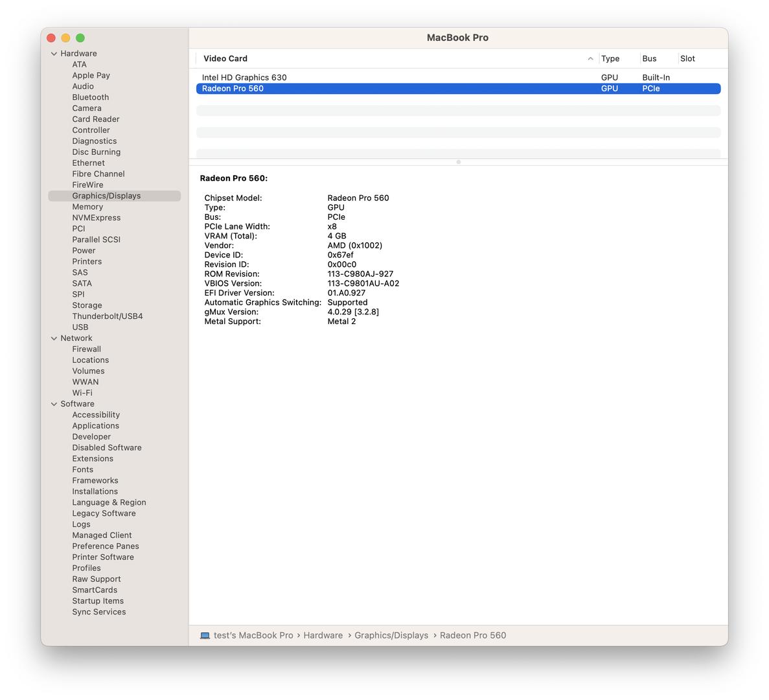Click the yellow minimize window button
The image size is (769, 700).
65,38
